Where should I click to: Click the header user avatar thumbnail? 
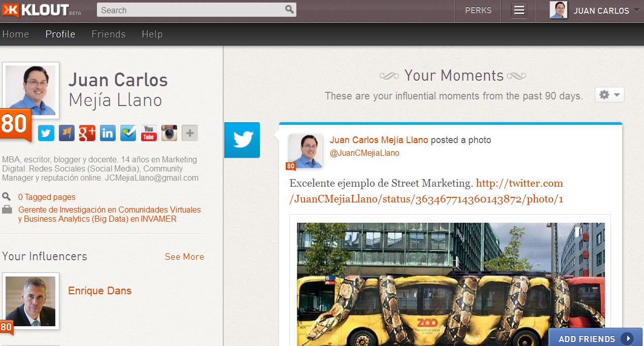(x=558, y=10)
